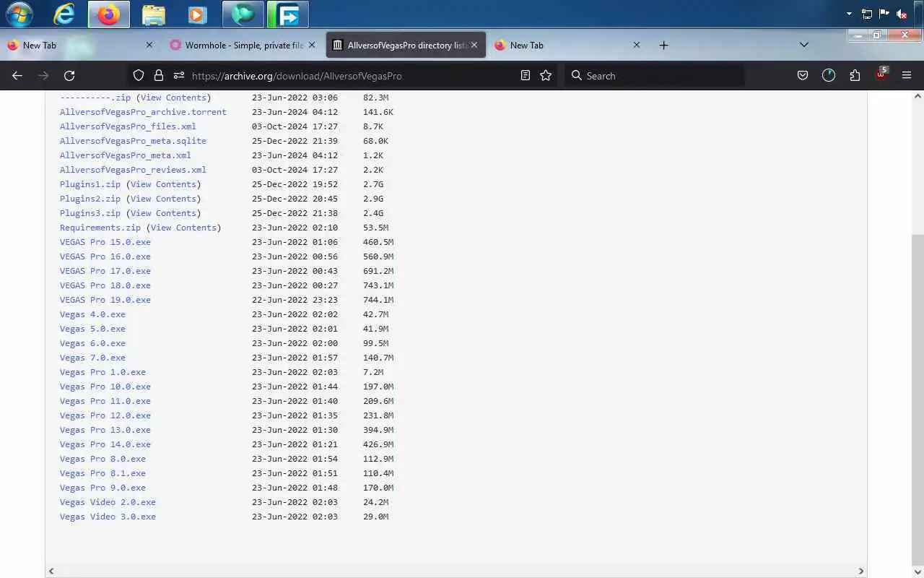Open the Firefox account circular icon
The height and width of the screenshot is (578, 924).
pyautogui.click(x=829, y=75)
